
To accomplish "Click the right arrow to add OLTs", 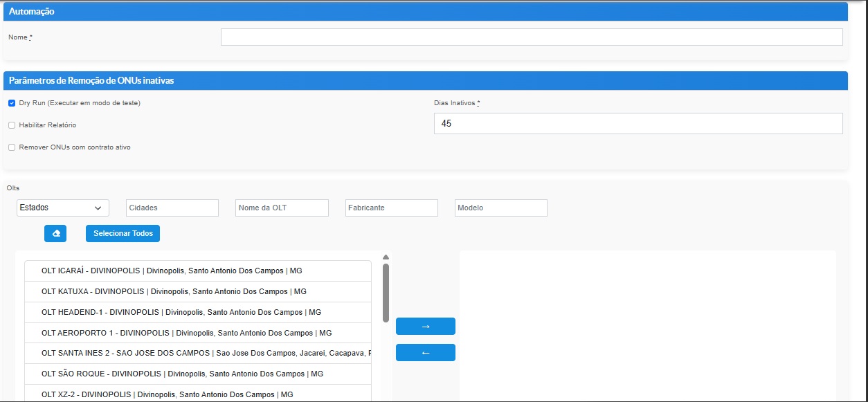I will tap(425, 326).
